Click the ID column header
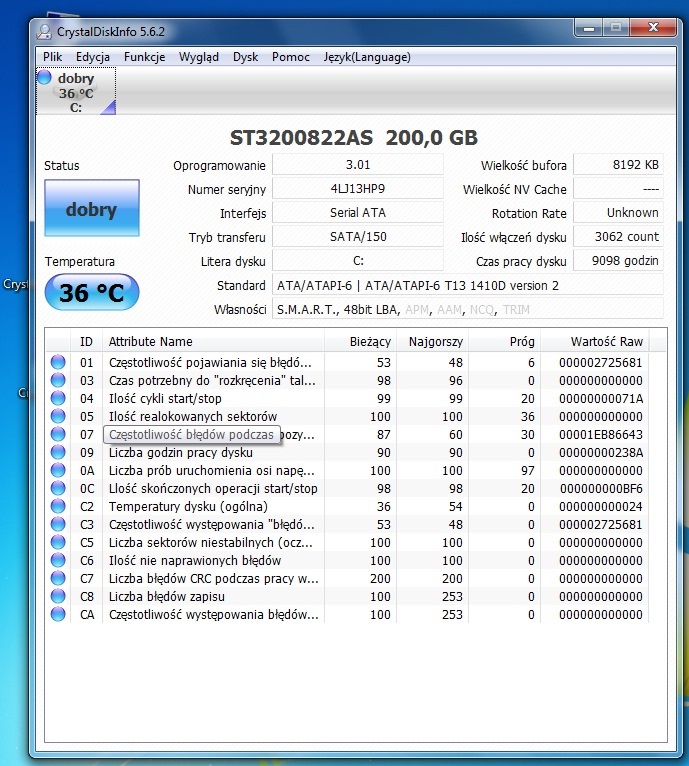 (x=86, y=341)
